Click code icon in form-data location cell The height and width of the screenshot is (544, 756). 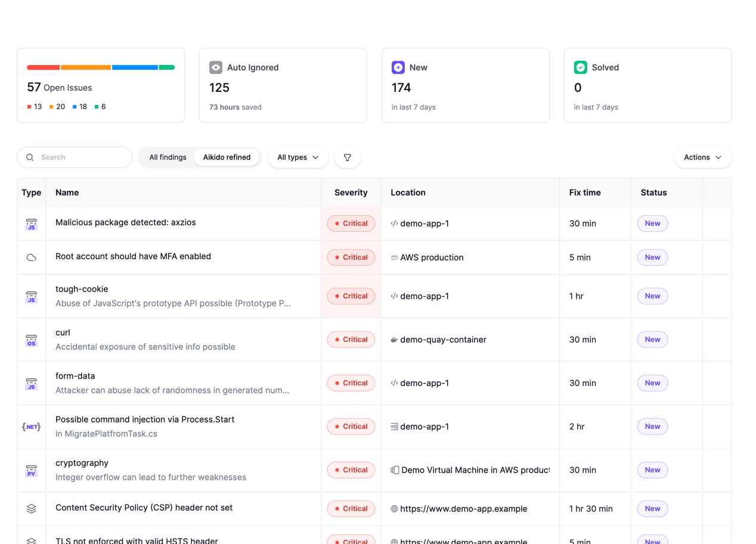point(394,383)
